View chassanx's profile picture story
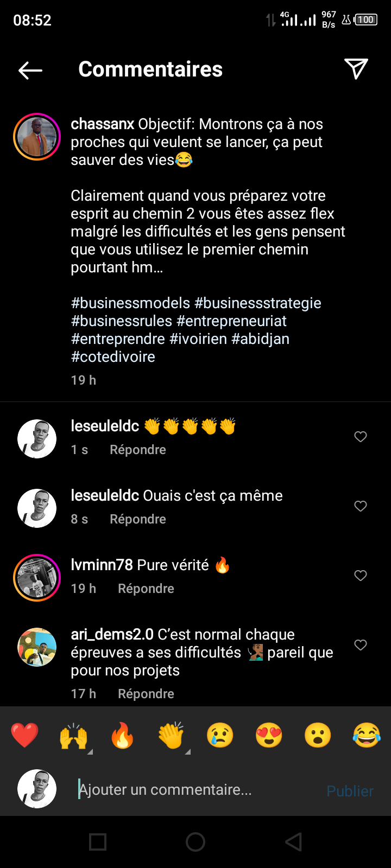The width and height of the screenshot is (391, 868). point(37,137)
